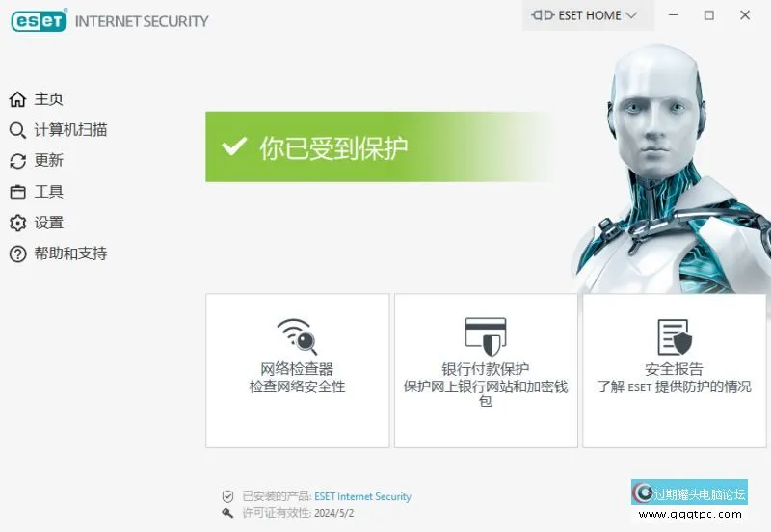Click the bank card shield icon
This screenshot has width=771, height=532.
pyautogui.click(x=486, y=336)
